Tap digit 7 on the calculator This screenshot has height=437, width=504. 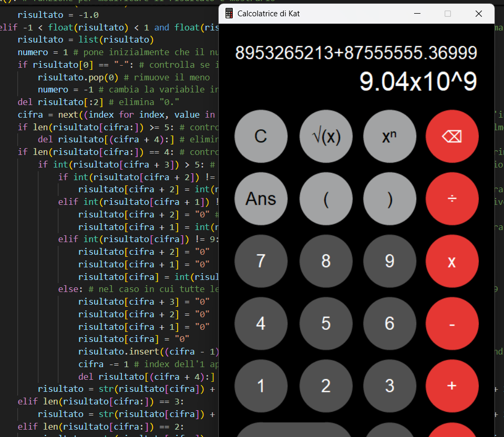pyautogui.click(x=261, y=261)
